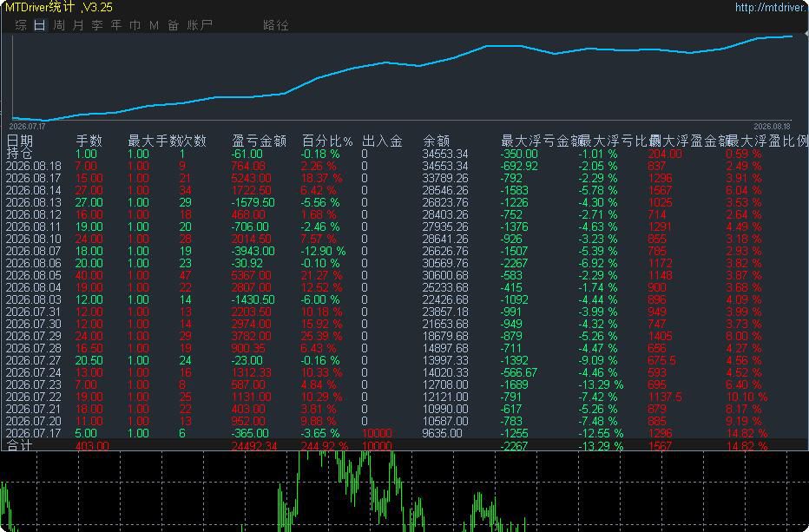The image size is (809, 532).
Task: Click the 5243.00 profit value
Action: (x=251, y=178)
